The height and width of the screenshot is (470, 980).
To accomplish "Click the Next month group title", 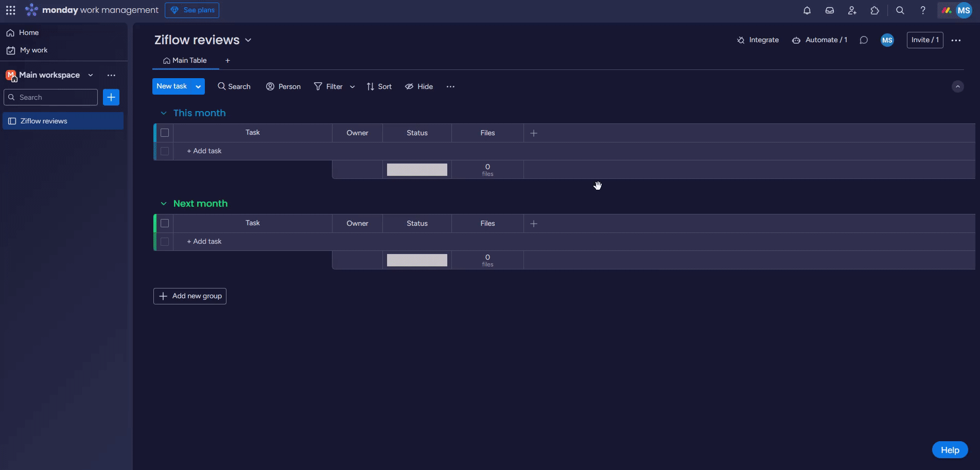I will pyautogui.click(x=201, y=204).
